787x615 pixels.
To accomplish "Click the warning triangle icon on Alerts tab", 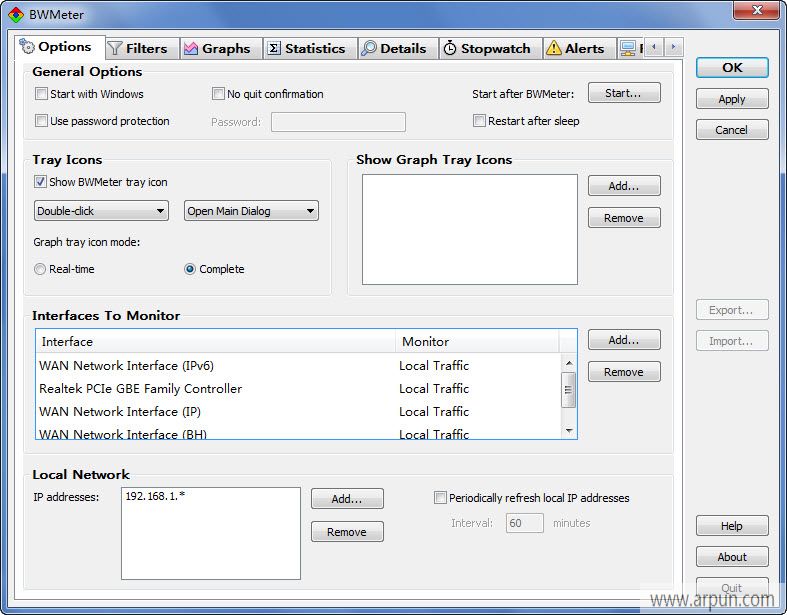I will click(554, 48).
